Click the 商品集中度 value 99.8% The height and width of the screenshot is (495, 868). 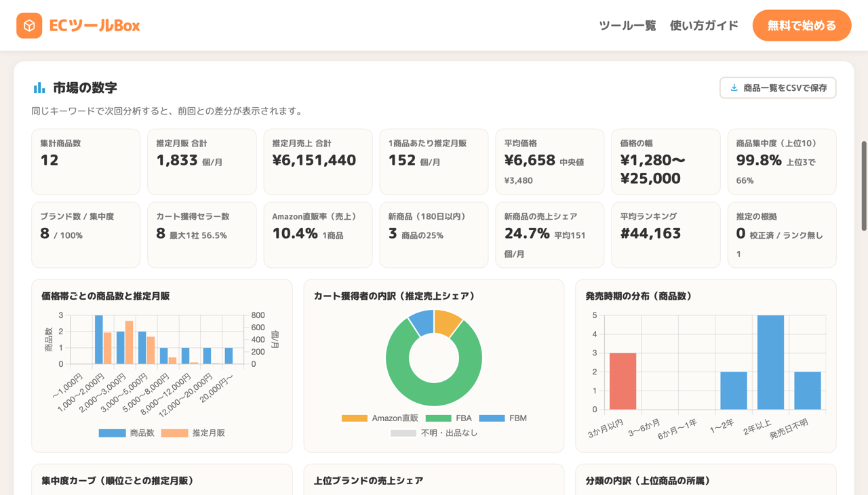pyautogui.click(x=759, y=160)
